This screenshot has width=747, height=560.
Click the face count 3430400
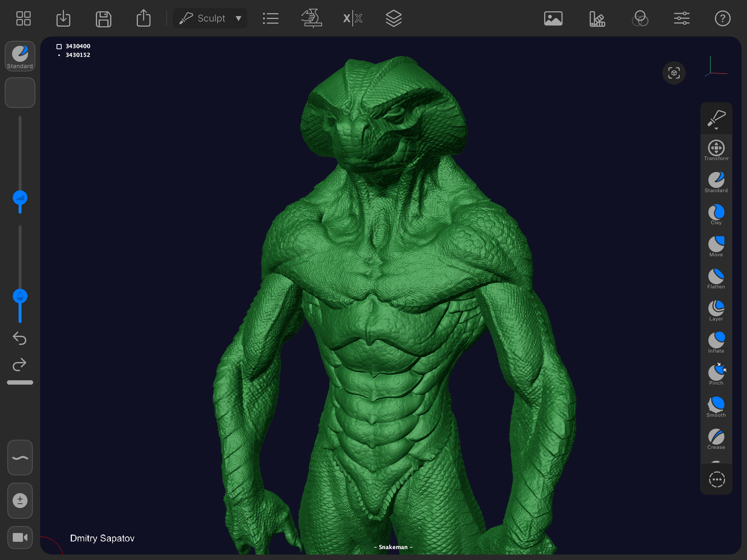coord(78,46)
